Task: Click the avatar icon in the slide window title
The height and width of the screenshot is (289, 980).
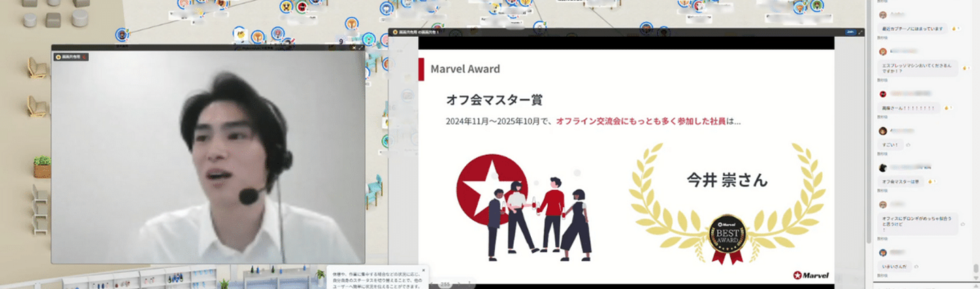Action: pyautogui.click(x=395, y=32)
